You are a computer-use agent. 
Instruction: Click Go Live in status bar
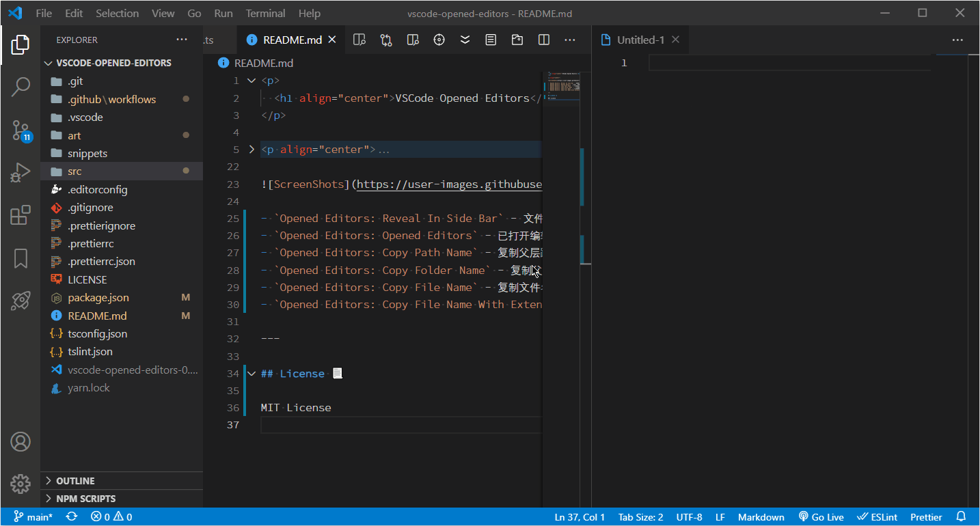821,517
